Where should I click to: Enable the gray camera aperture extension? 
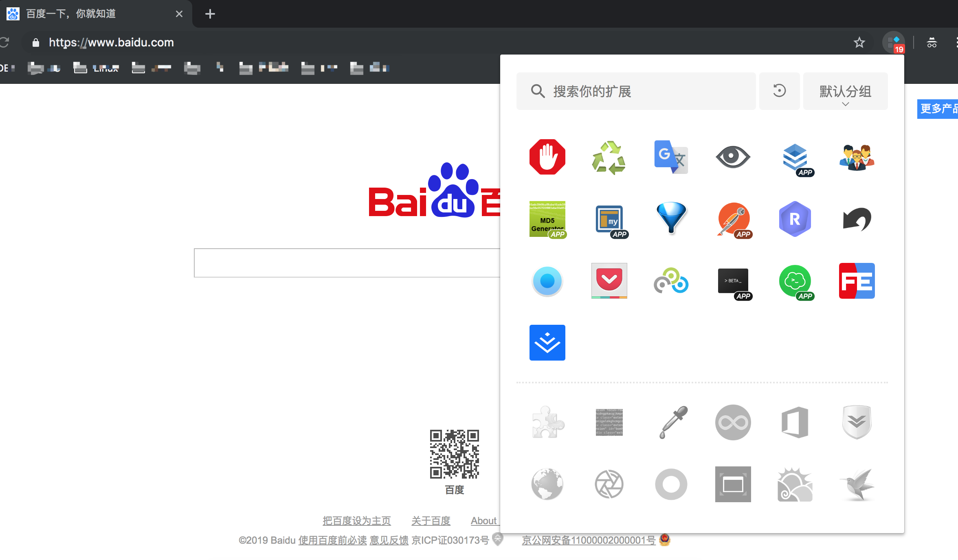[609, 484]
